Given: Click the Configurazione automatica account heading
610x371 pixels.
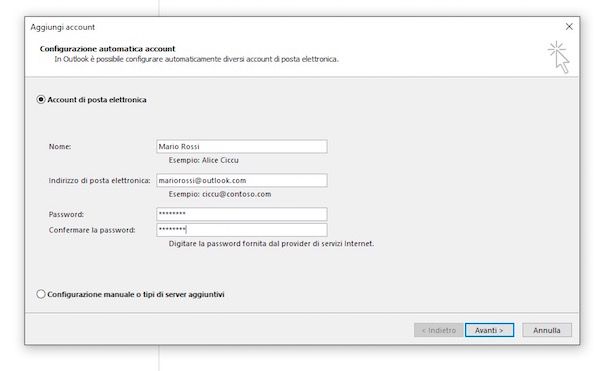Looking at the screenshot, I should point(107,49).
